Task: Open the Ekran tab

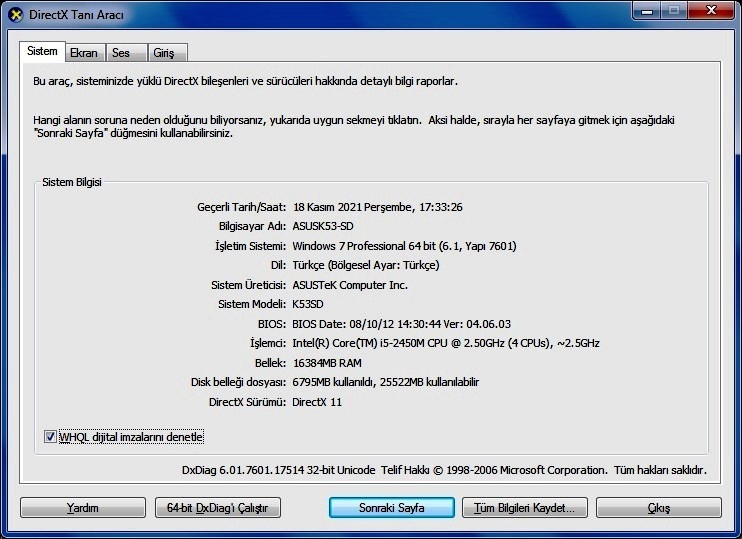Action: click(x=84, y=53)
